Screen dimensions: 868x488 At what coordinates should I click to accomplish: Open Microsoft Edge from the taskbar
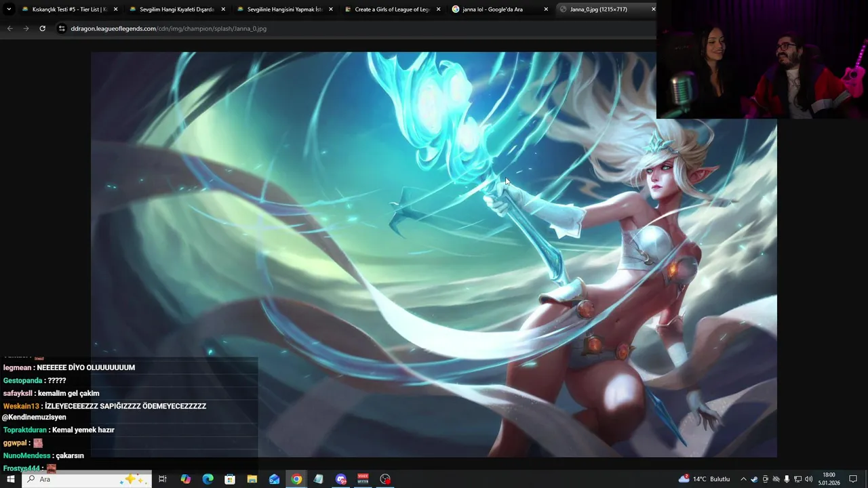pyautogui.click(x=208, y=479)
